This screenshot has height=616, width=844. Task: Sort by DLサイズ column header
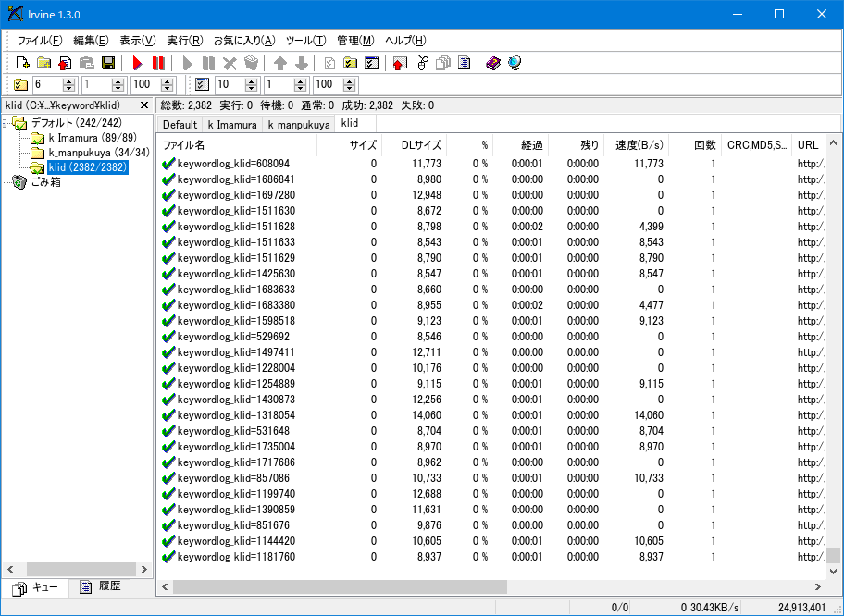pos(415,144)
